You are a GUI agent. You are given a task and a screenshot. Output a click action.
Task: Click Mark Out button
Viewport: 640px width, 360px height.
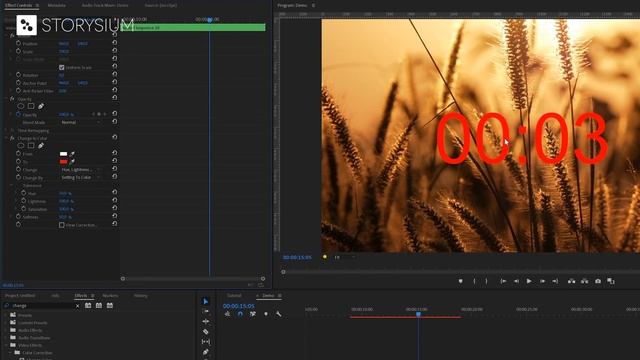pos(487,281)
